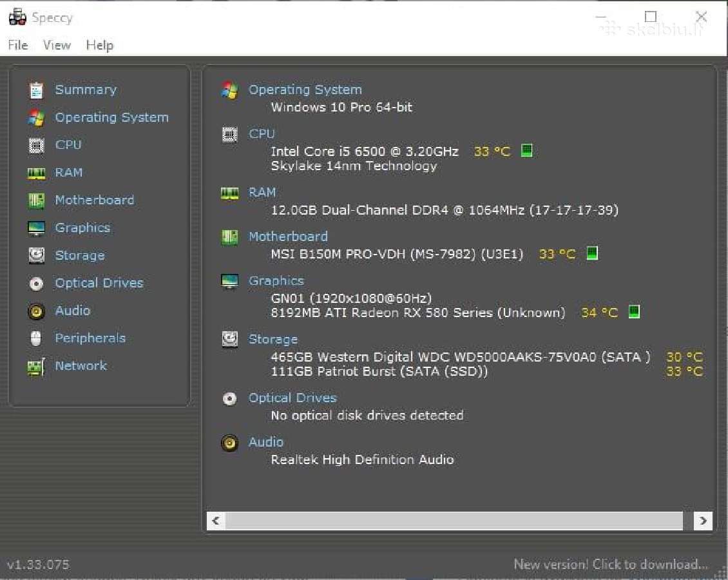This screenshot has width=728, height=580.
Task: Open the Storage heading link in summary
Action: [x=273, y=340]
